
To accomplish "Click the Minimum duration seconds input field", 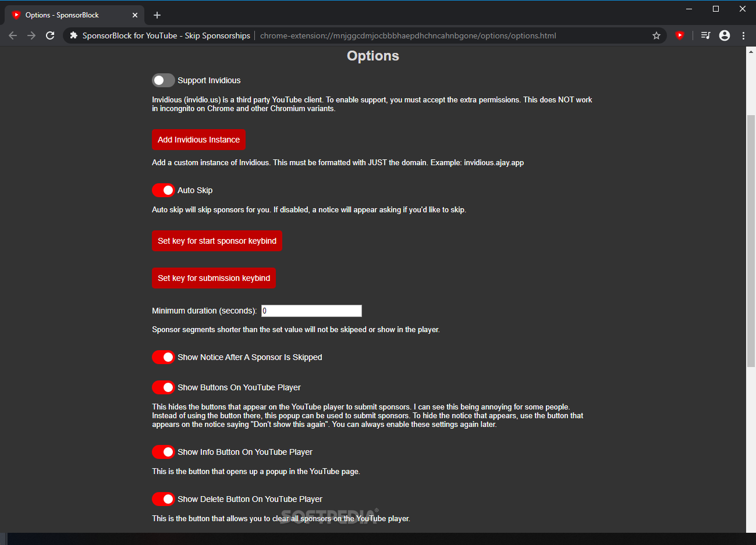I will (x=311, y=311).
